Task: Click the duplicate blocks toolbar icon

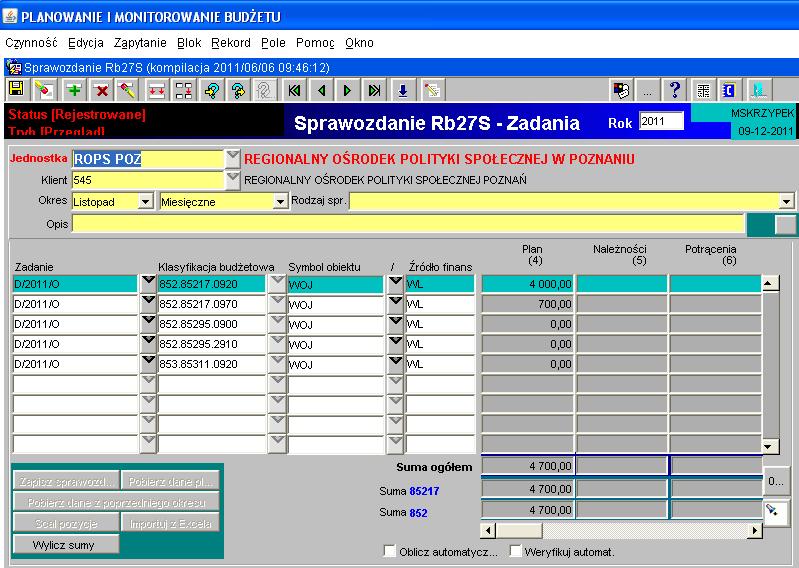Action: [183, 90]
